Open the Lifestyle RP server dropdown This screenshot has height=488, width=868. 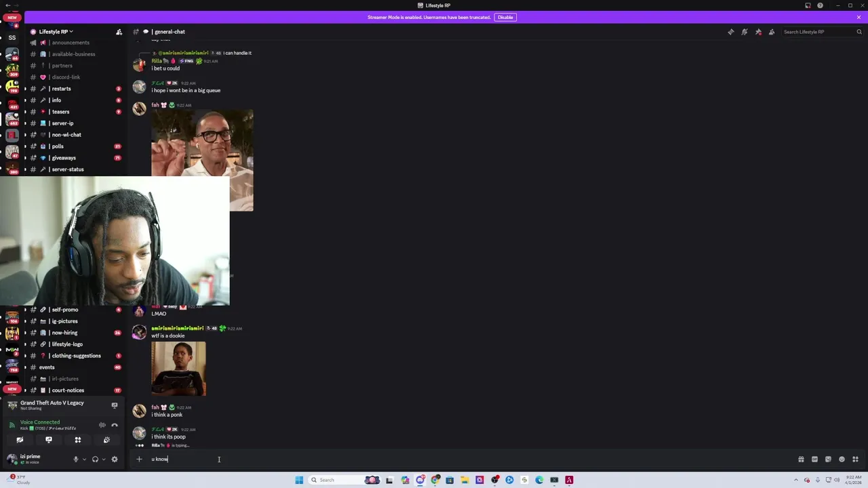(x=56, y=32)
